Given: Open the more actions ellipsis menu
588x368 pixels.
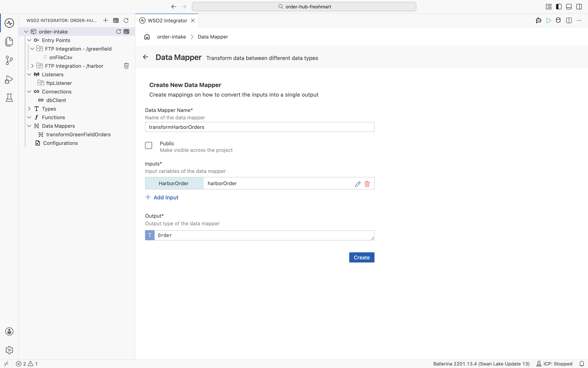Looking at the screenshot, I should (x=579, y=20).
